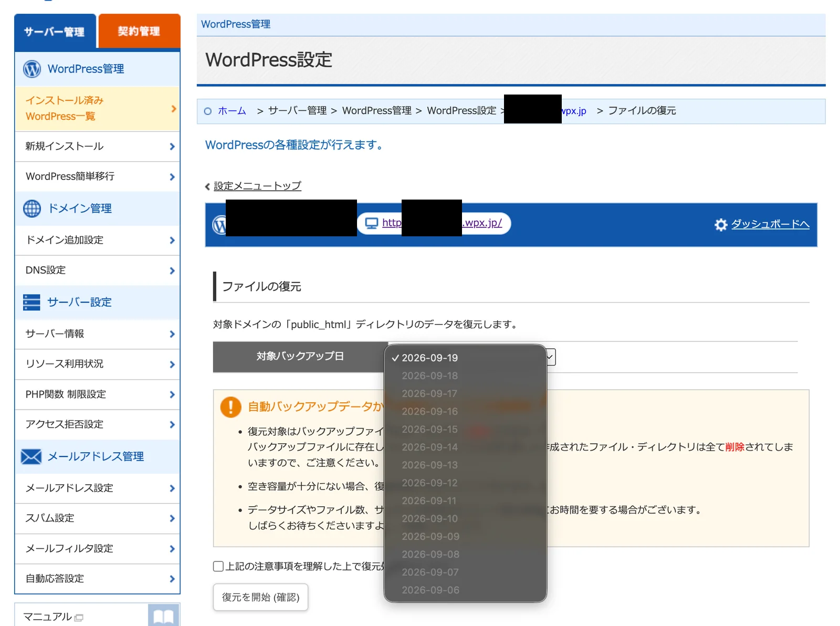
Task: Click the wpx.jp breadcrumb domain link
Action: pos(573,111)
